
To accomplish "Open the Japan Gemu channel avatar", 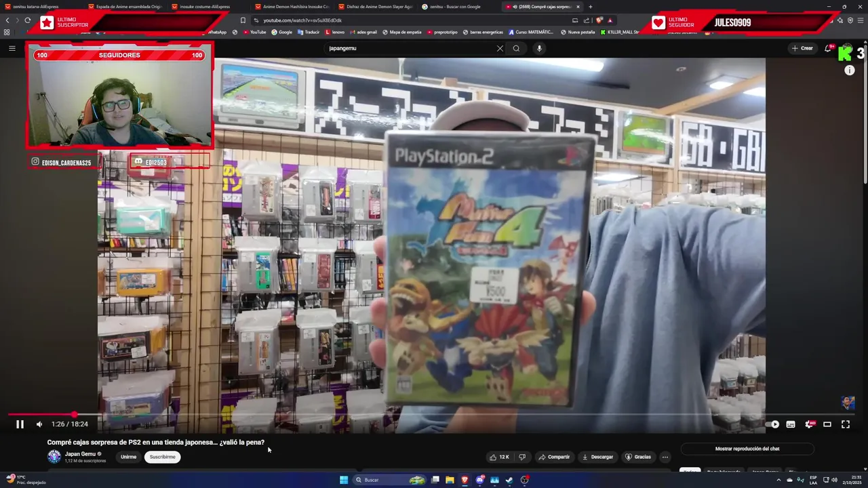I will 54,457.
